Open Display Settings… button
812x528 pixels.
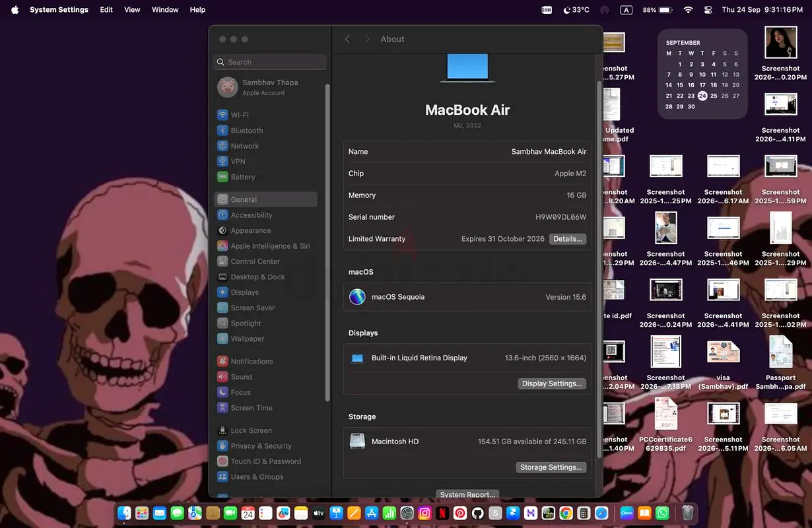(x=552, y=383)
